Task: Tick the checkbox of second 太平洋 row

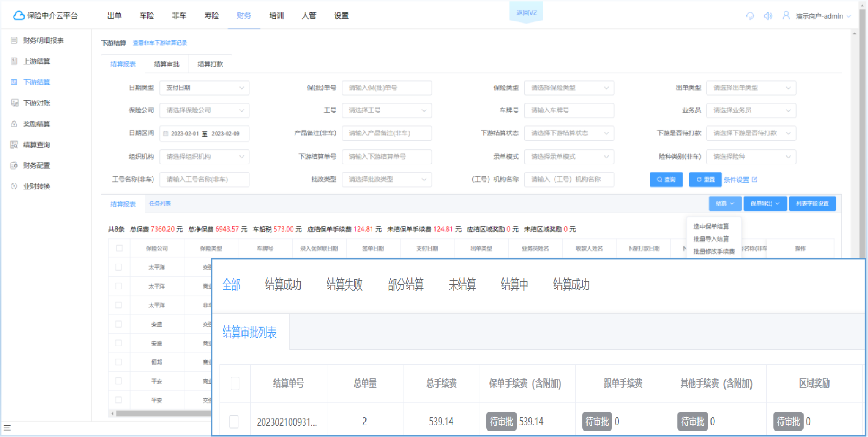Action: (119, 286)
